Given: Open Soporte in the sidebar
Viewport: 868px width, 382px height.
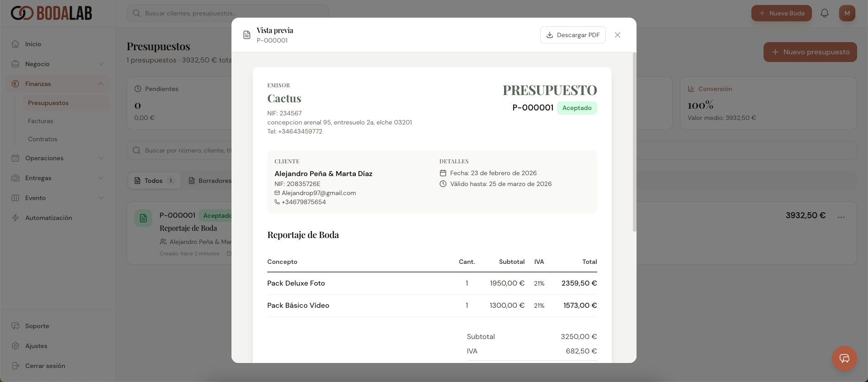Looking at the screenshot, I should coord(58,326).
